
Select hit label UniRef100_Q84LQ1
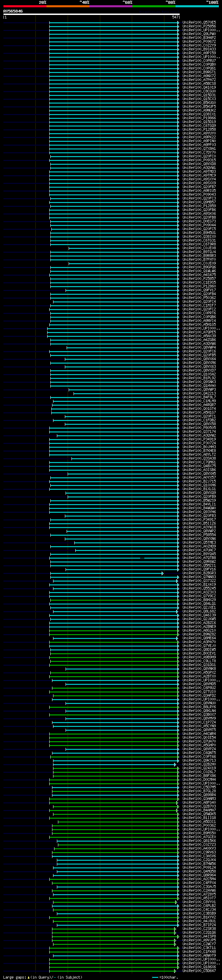click(x=199, y=604)
